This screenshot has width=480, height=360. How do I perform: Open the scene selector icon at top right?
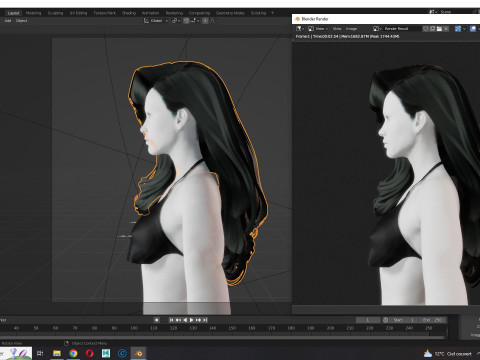[432, 11]
